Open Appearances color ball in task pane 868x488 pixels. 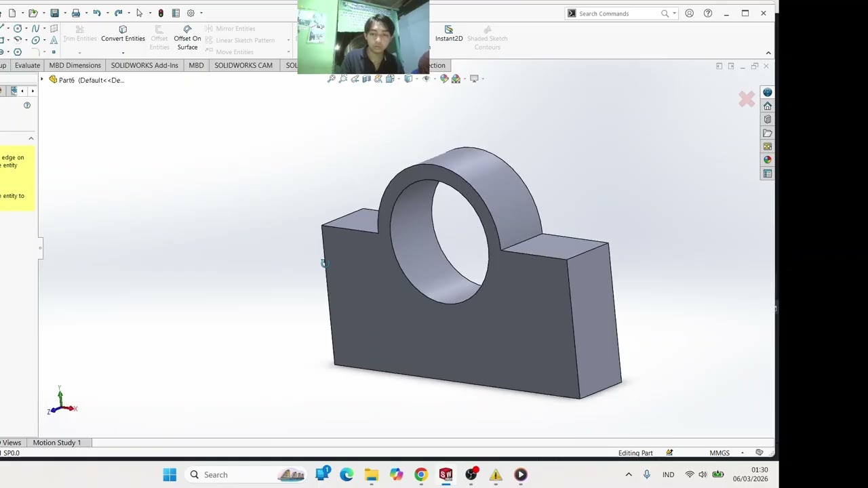(x=768, y=160)
